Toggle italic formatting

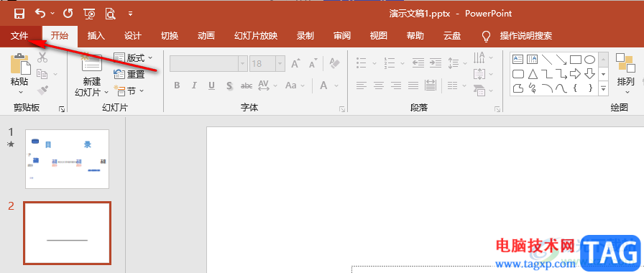click(194, 85)
